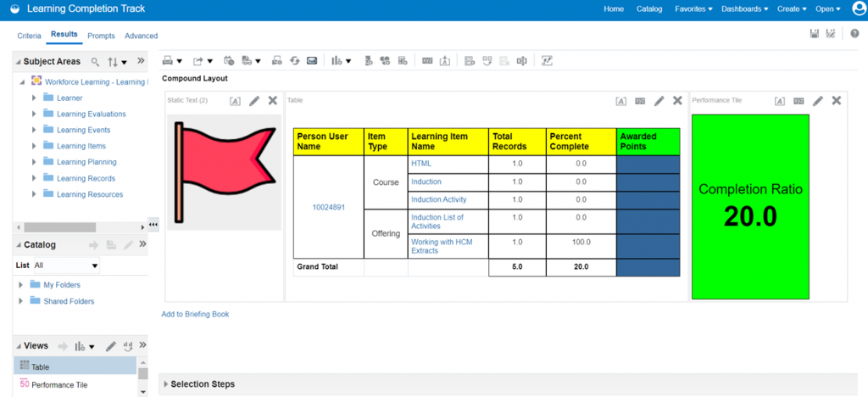Viewport: 868px width, 397px height.
Task: Expand the Learning Resources folder
Action: (34, 194)
